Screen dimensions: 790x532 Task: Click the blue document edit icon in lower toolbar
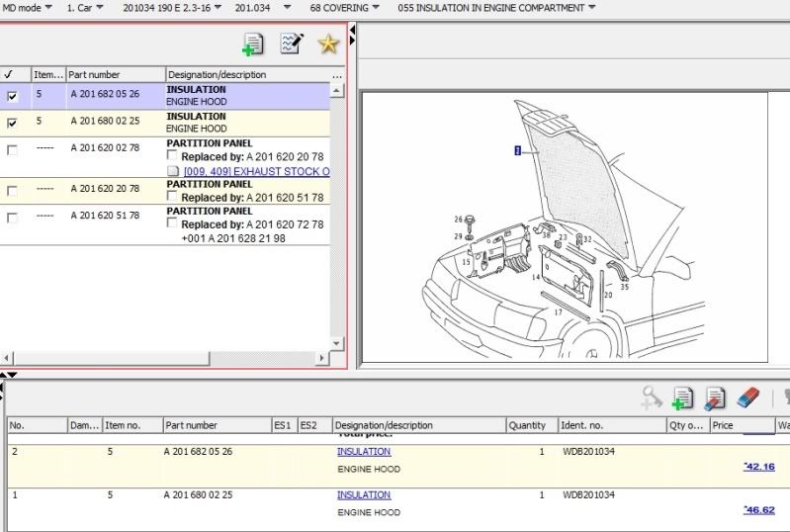[714, 398]
